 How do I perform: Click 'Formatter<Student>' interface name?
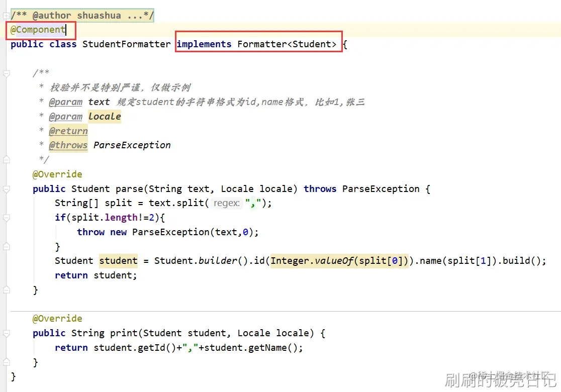(287, 44)
